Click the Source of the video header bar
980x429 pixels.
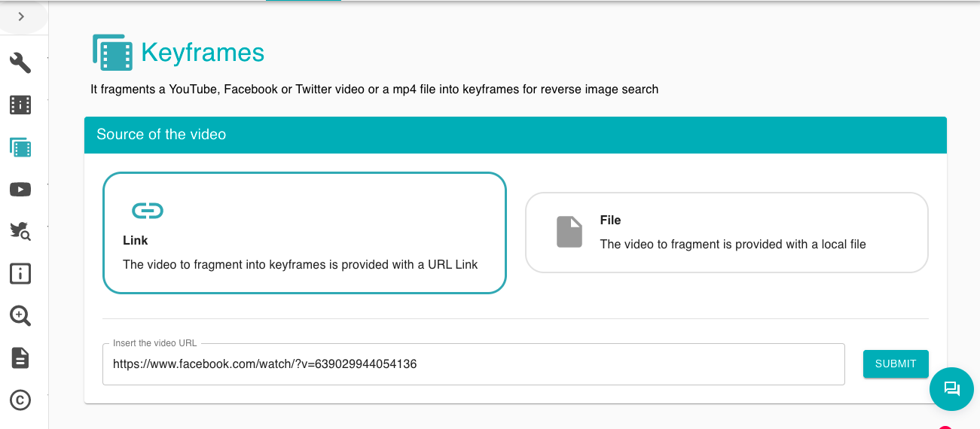coord(515,135)
